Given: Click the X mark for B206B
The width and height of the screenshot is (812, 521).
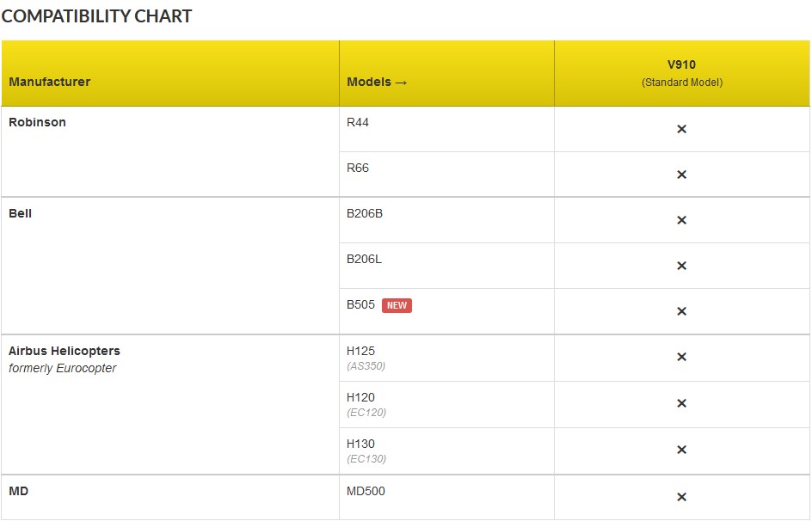Looking at the screenshot, I should click(681, 220).
